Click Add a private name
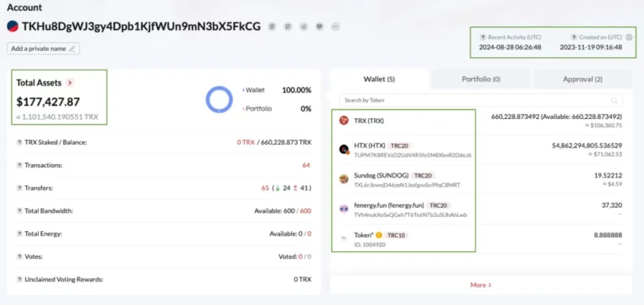644x305 pixels. click(43, 49)
